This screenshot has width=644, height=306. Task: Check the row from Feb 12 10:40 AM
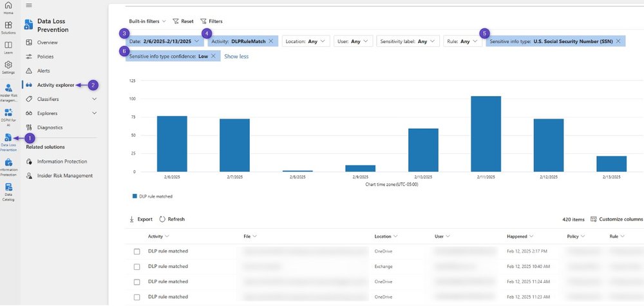(x=137, y=267)
